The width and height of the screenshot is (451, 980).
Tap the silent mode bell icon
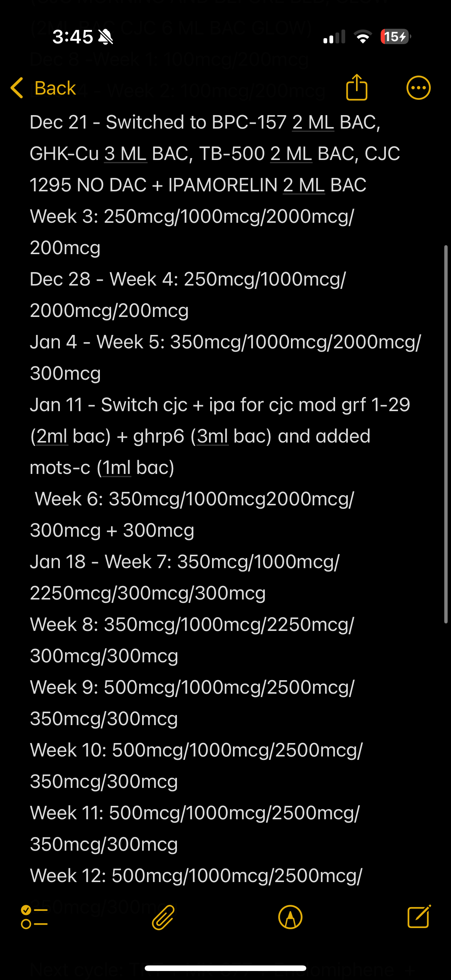(105, 37)
